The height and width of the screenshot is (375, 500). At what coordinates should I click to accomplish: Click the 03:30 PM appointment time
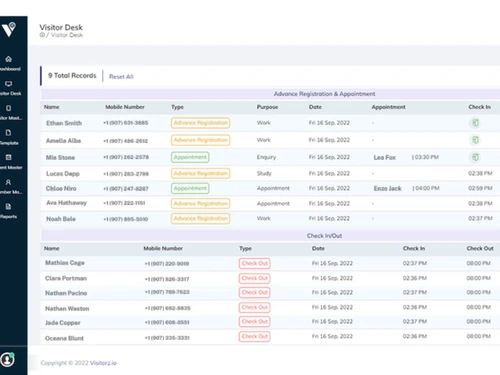tap(427, 157)
